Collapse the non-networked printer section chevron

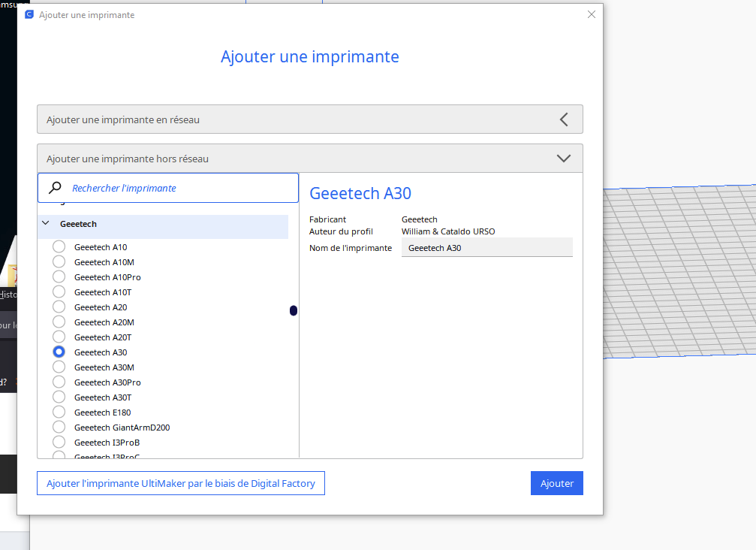[564, 159]
